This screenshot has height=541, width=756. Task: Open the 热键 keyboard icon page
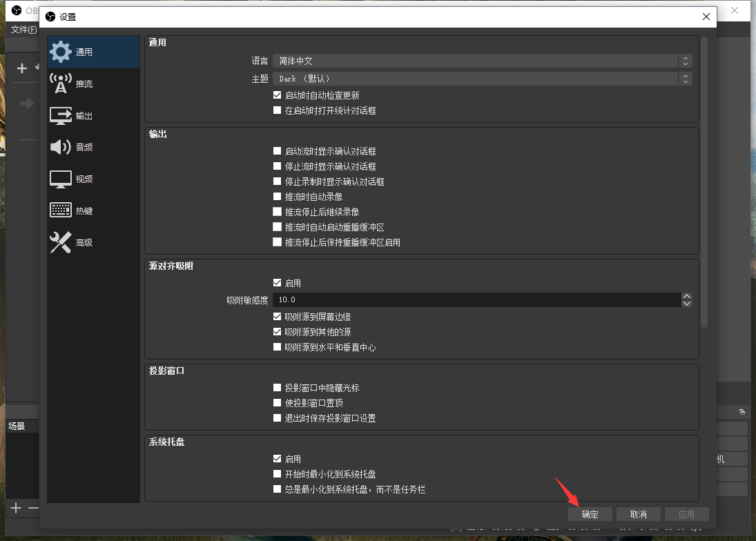pos(61,210)
